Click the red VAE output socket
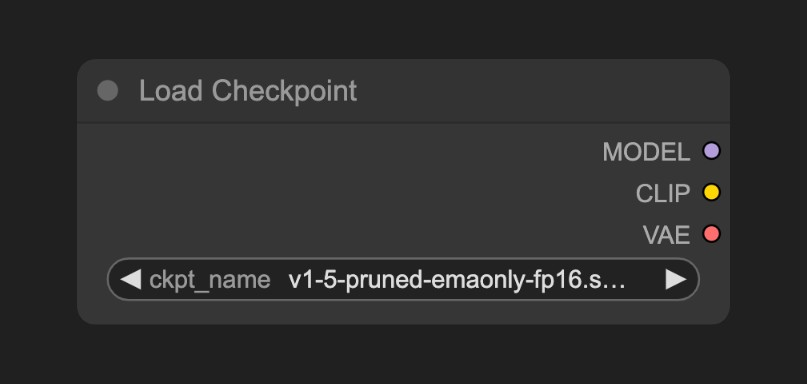 (711, 234)
